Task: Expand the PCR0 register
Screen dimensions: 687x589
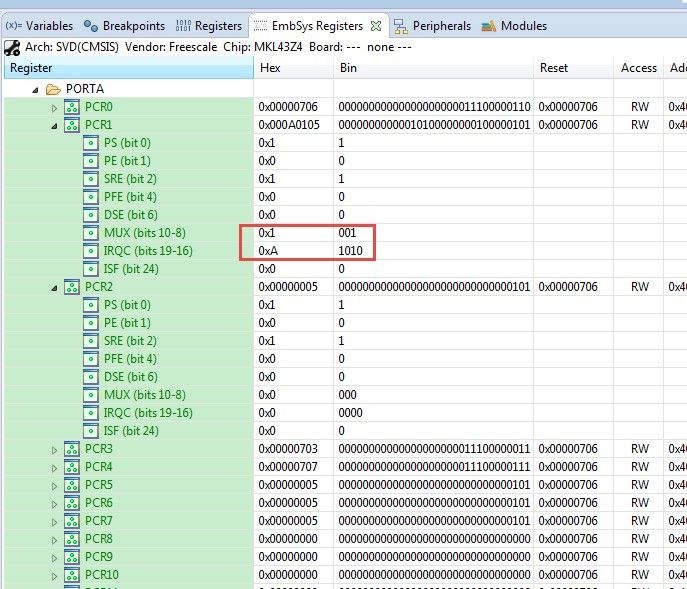Action: click(x=54, y=108)
